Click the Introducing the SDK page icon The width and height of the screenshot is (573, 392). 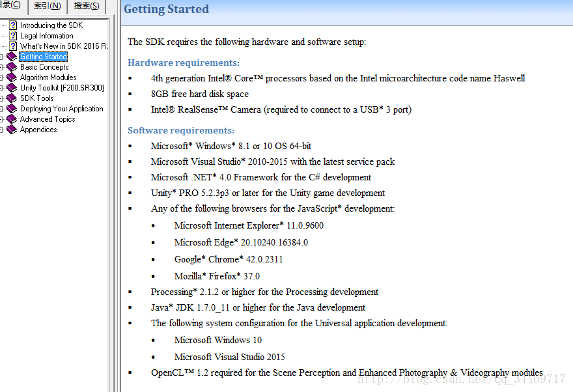point(13,25)
